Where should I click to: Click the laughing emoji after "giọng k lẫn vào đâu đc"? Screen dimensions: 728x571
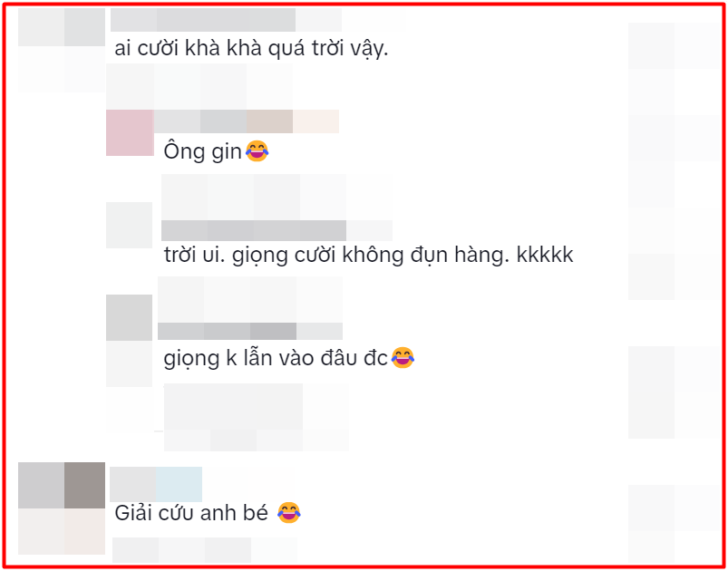[x=403, y=358]
